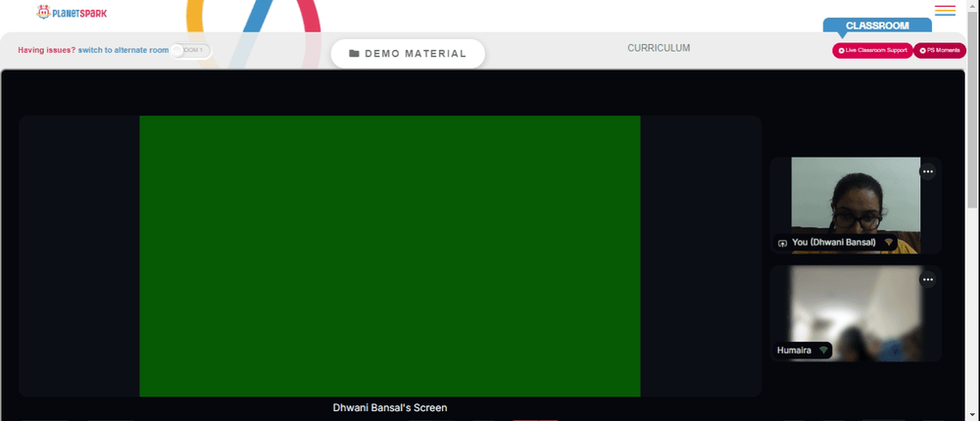Image resolution: width=980 pixels, height=421 pixels.
Task: Click the screen-share icon beside 'You (Dhwani Bansal)'
Action: pos(782,243)
